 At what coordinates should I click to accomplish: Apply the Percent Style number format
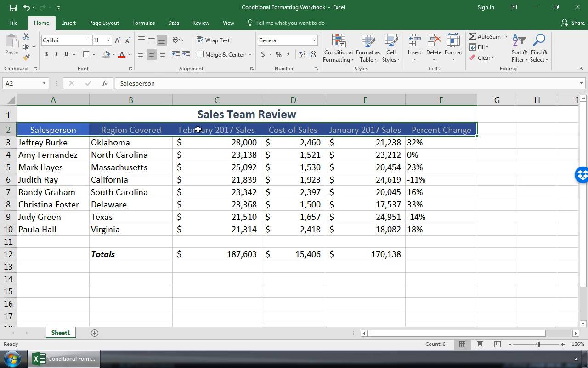tap(278, 54)
